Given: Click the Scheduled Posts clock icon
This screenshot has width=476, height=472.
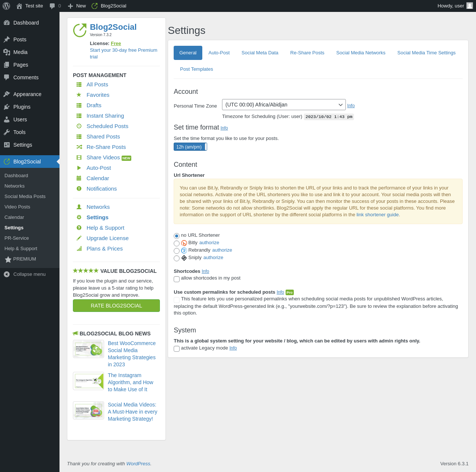Looking at the screenshot, I should click(79, 126).
